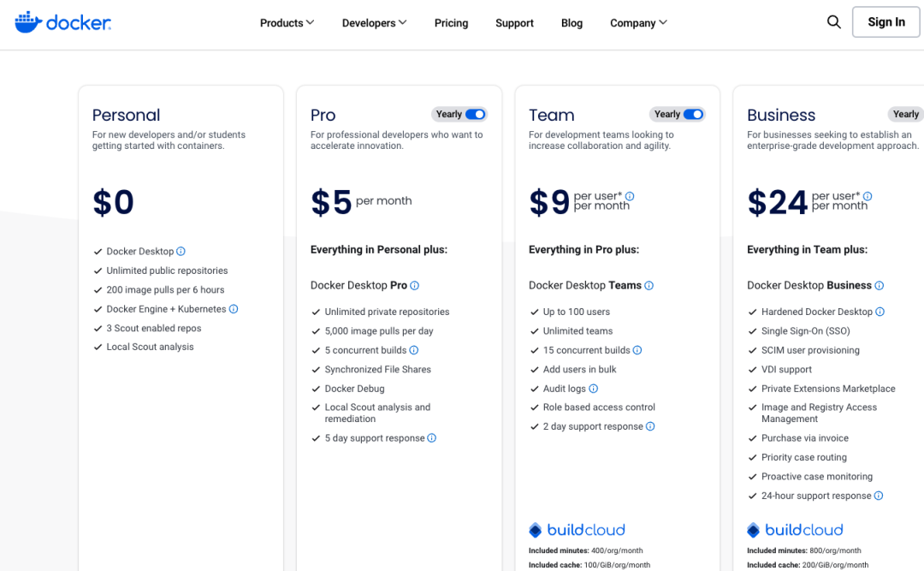This screenshot has height=571, width=924.
Task: Click the Sign In button
Action: (x=885, y=22)
